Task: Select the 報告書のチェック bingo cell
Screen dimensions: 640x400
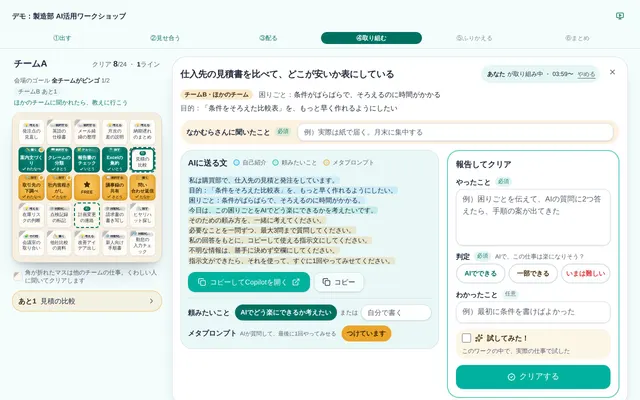Action: pos(87,160)
